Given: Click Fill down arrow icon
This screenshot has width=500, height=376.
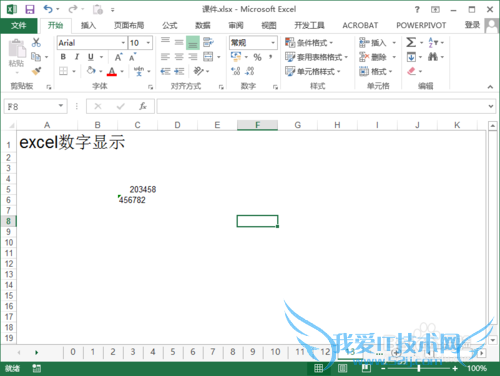Looking at the screenshot, I should (411, 57).
